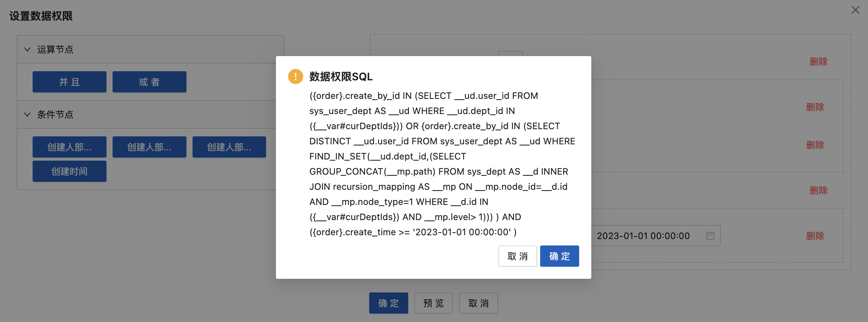The height and width of the screenshot is (322, 868).
Task: Select the third 创建人部... condition node
Action: [229, 147]
